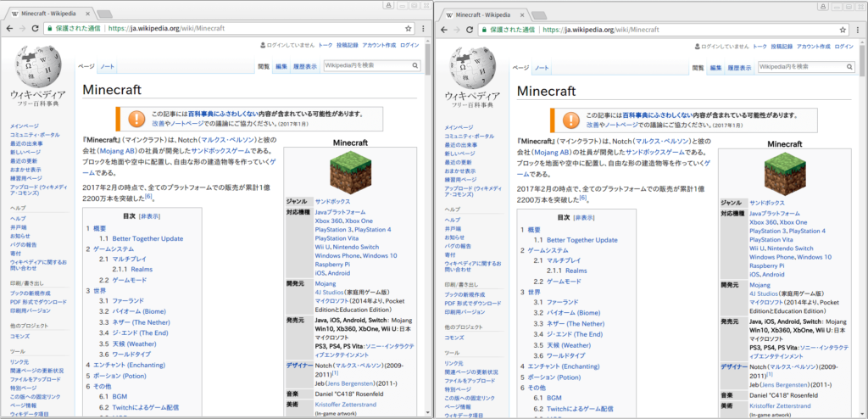Click Jens Bergensten link in left infobox
This screenshot has height=419, width=868.
(352, 384)
